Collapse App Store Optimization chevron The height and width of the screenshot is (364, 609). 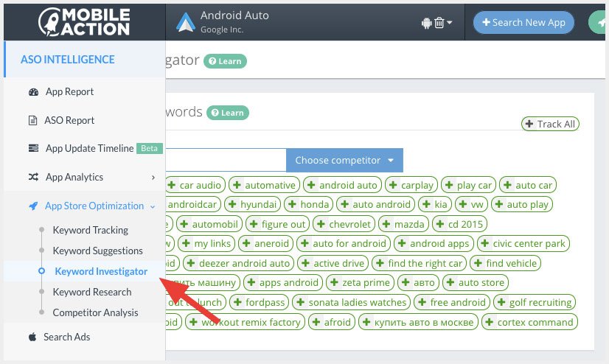click(x=153, y=206)
